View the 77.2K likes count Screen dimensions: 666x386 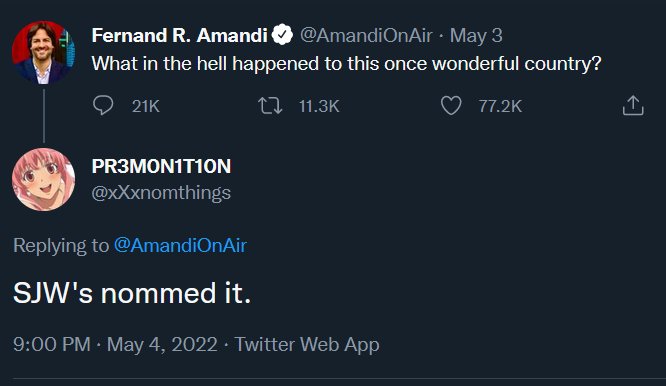(x=500, y=106)
